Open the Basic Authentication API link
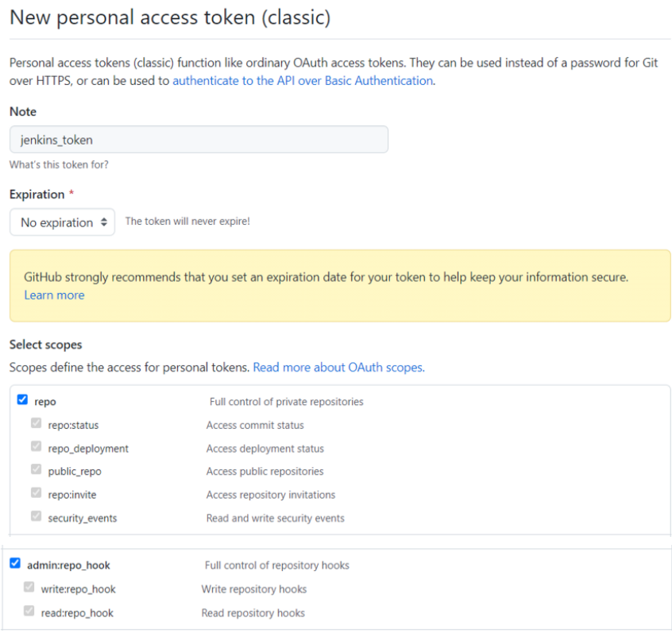Image resolution: width=672 pixels, height=633 pixels. [x=303, y=80]
